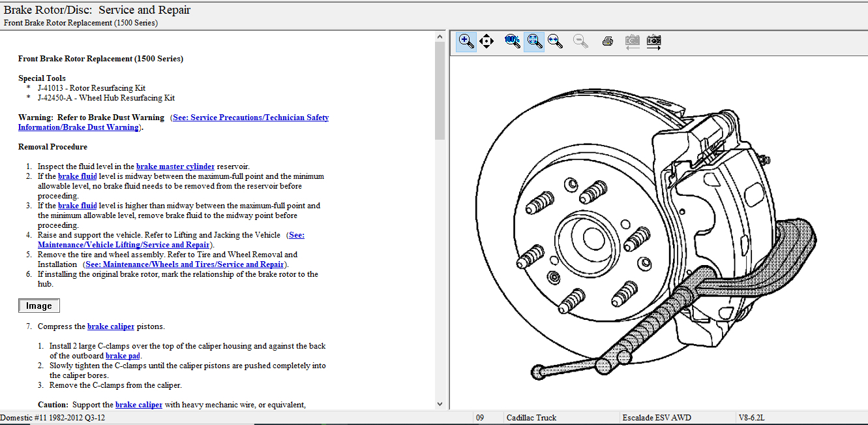
Task: Go to next image with camera icon
Action: pyautogui.click(x=653, y=41)
